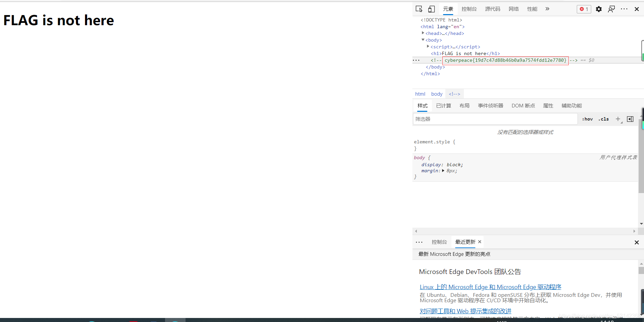Click the horizontal scrollbar left arrow
644x322 pixels.
(x=416, y=231)
